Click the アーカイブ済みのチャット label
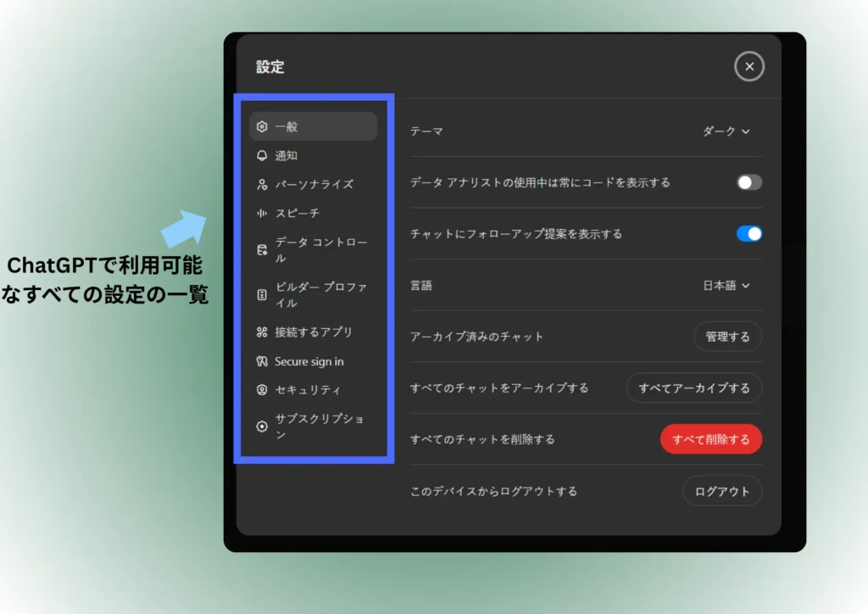This screenshot has height=614, width=868. click(x=476, y=337)
